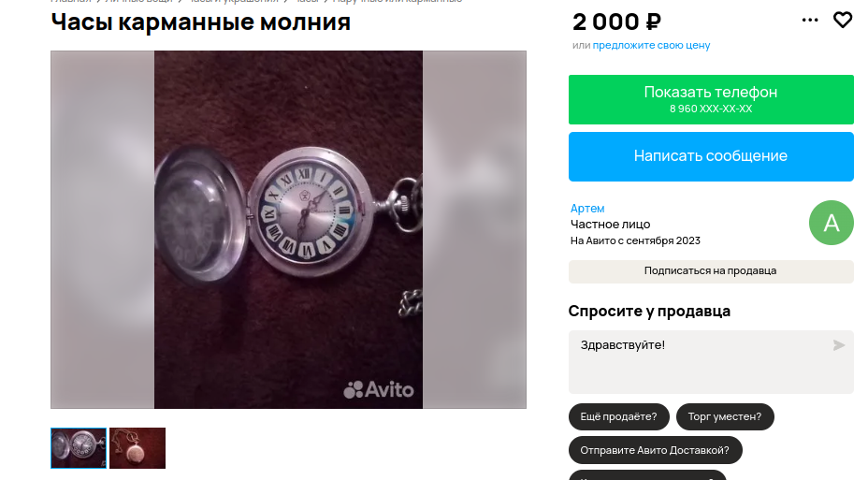Open the Наручные или карманные breadcrumb
Screen dimensions: 868x480
pos(398,1)
